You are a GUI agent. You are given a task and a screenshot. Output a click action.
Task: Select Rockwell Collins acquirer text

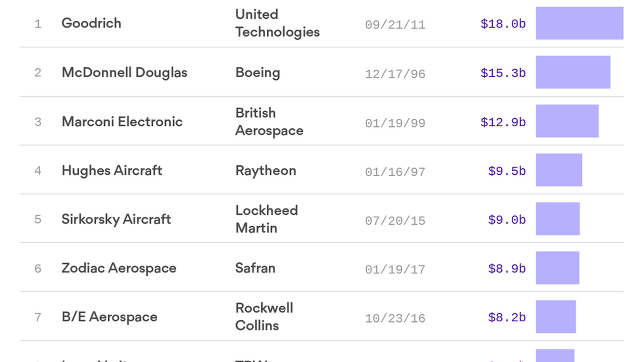pos(264,317)
